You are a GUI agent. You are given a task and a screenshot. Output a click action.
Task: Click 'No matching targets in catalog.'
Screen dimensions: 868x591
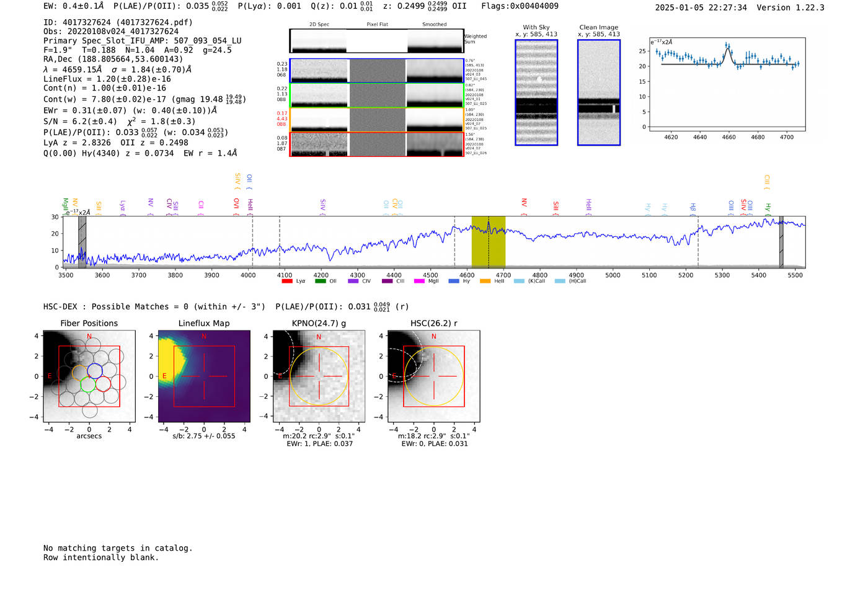point(118,548)
